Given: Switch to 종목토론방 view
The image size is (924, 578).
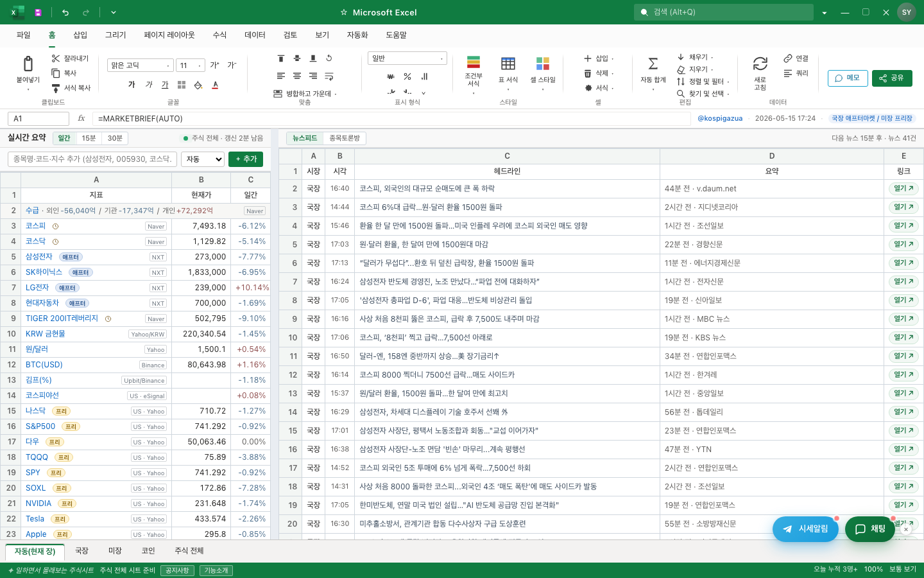Looking at the screenshot, I should click(x=345, y=138).
